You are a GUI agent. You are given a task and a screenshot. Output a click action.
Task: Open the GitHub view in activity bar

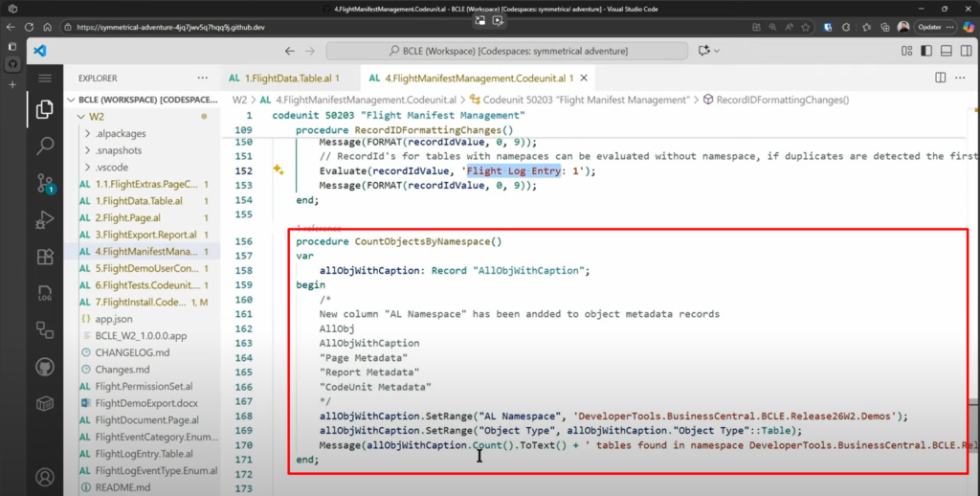45,367
